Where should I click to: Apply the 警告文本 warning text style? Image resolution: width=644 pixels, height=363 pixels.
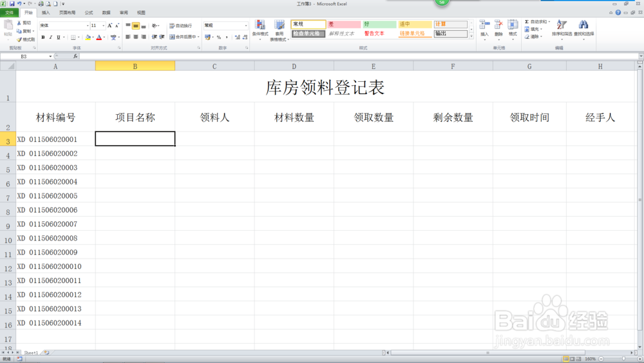(x=379, y=34)
